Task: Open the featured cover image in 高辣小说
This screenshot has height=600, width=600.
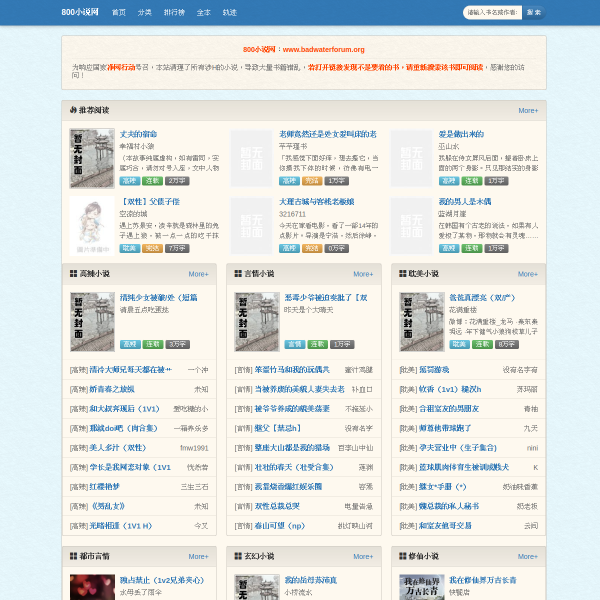Action: [x=92, y=322]
